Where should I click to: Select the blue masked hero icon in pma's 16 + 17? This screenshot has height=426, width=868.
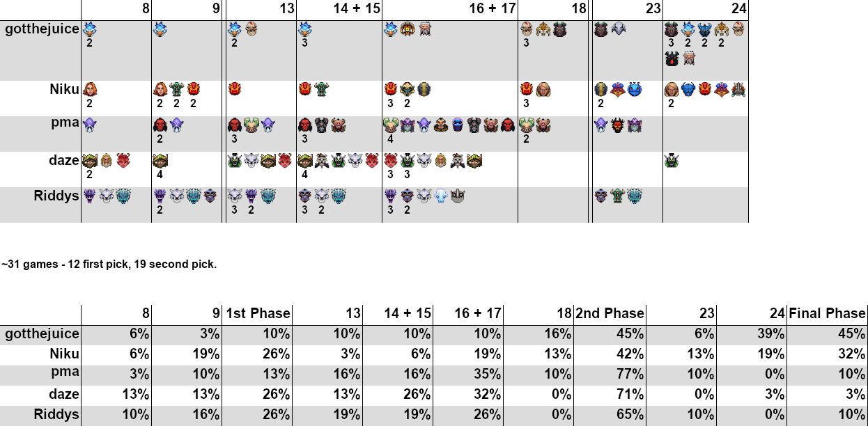[457, 125]
